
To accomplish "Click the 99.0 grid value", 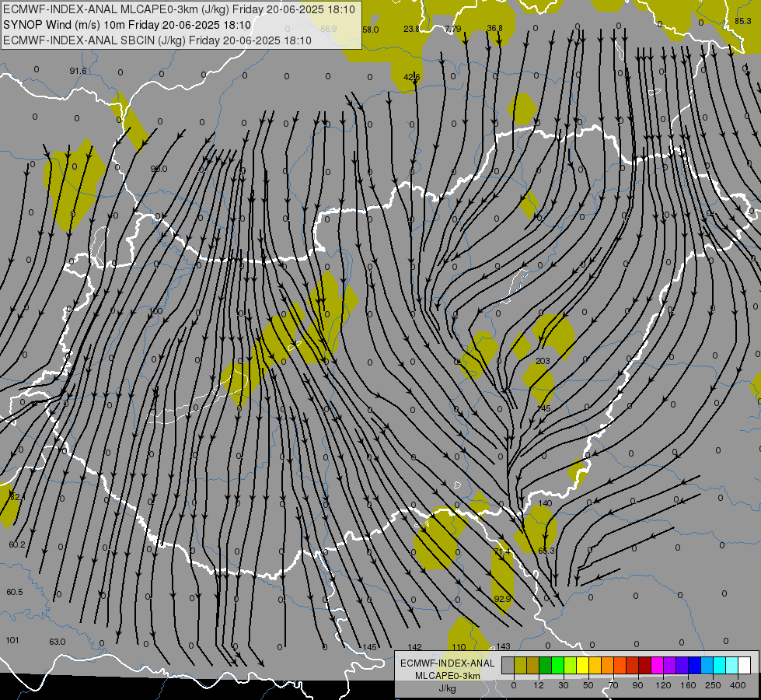I will 159,169.
